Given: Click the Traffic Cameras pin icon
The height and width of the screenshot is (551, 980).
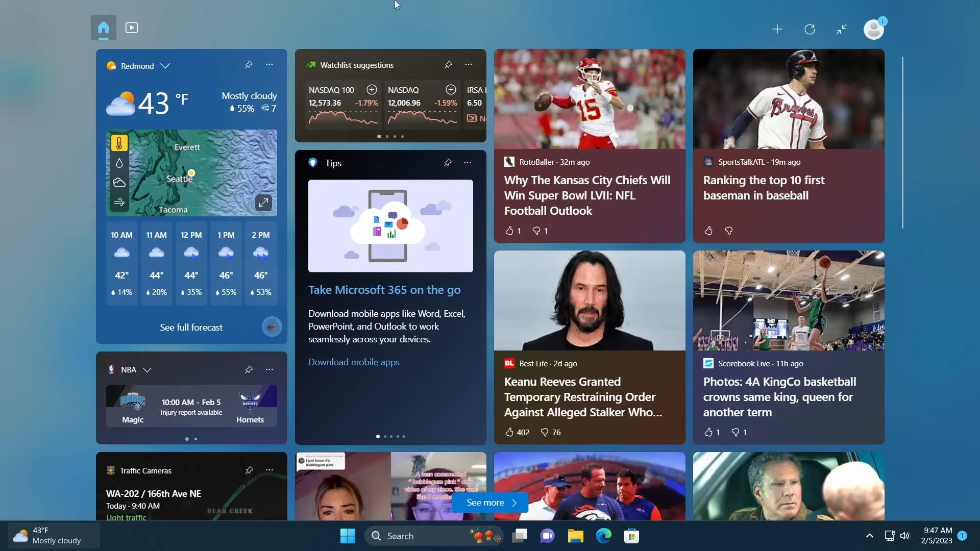Looking at the screenshot, I should (x=248, y=470).
